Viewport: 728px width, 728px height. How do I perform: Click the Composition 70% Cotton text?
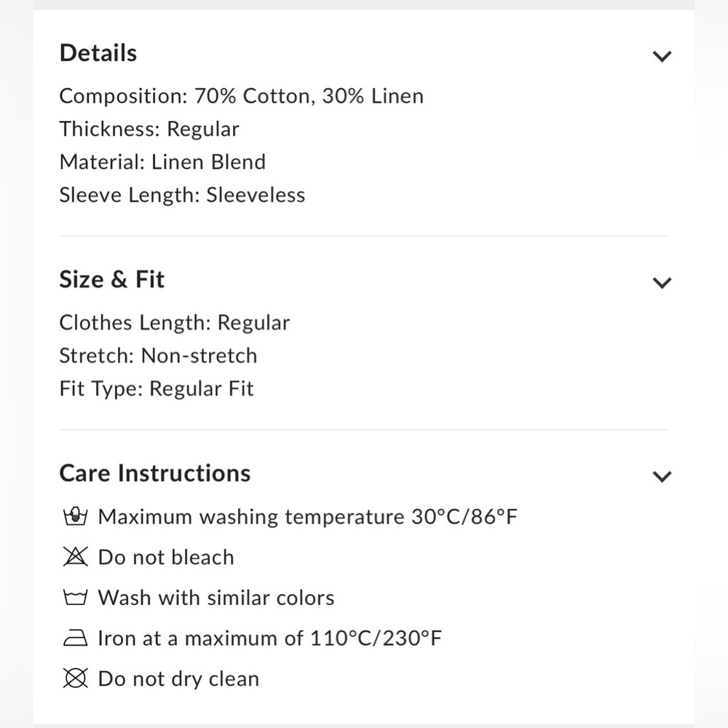[242, 96]
